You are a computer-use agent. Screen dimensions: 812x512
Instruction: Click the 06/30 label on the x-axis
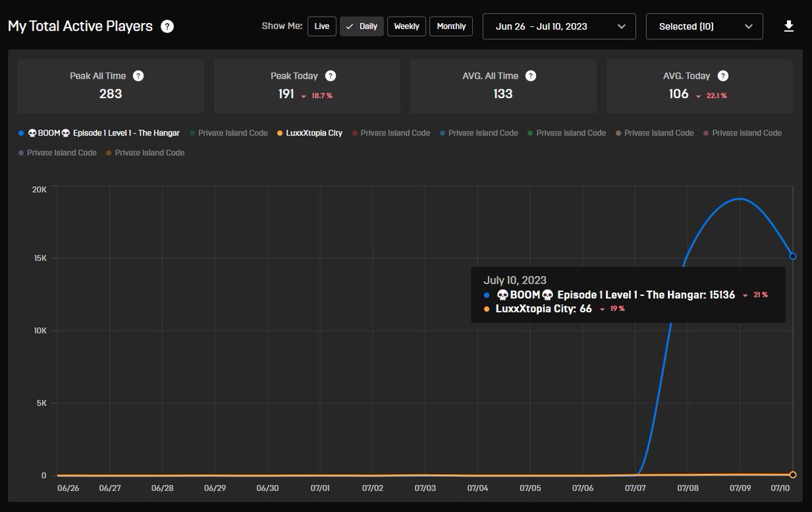267,488
